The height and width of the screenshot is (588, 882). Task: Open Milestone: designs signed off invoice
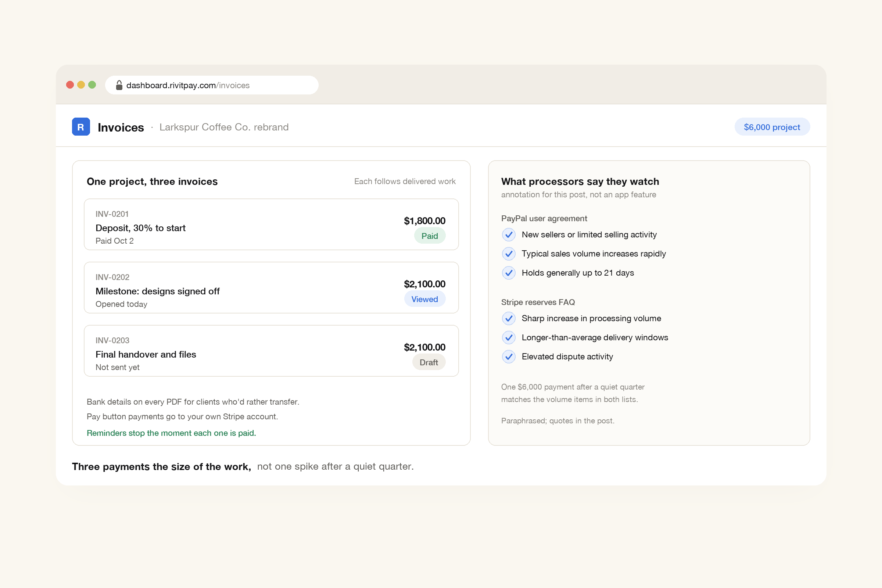click(x=271, y=288)
